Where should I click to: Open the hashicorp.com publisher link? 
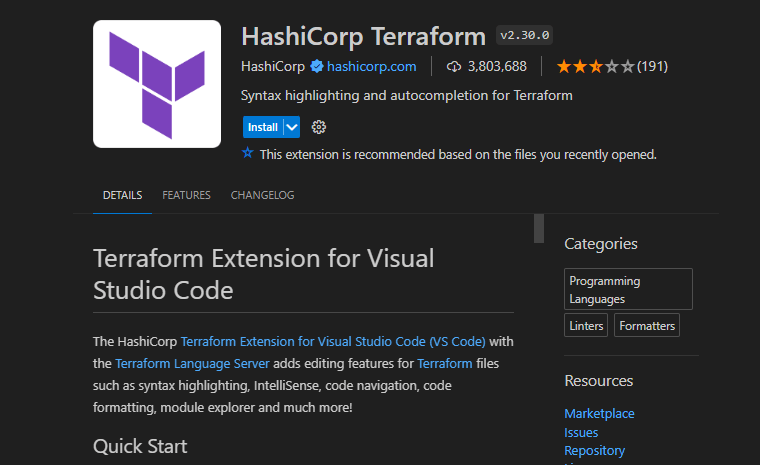(371, 66)
